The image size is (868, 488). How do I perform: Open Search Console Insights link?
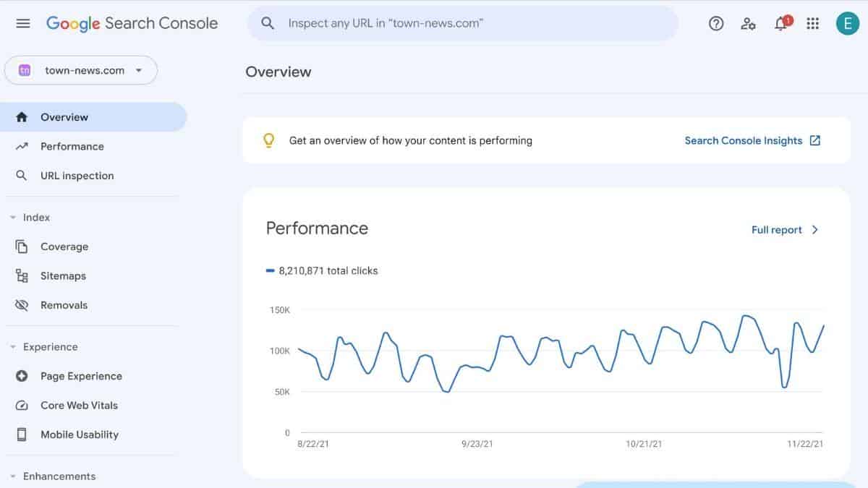tap(752, 140)
